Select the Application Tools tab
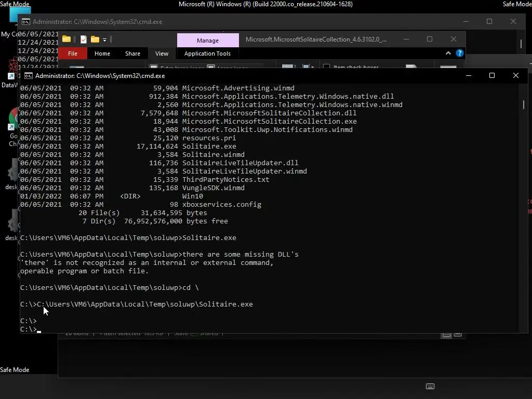The width and height of the screenshot is (532, 399). pyautogui.click(x=207, y=54)
